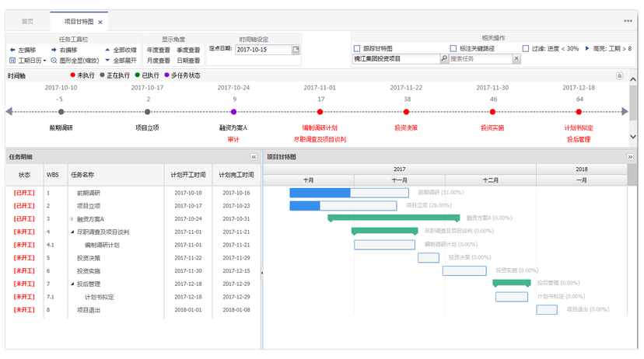This screenshot has width=644, height=359.
Task: Collapse the 项目甘特图 panel with » button
Action: [630, 157]
